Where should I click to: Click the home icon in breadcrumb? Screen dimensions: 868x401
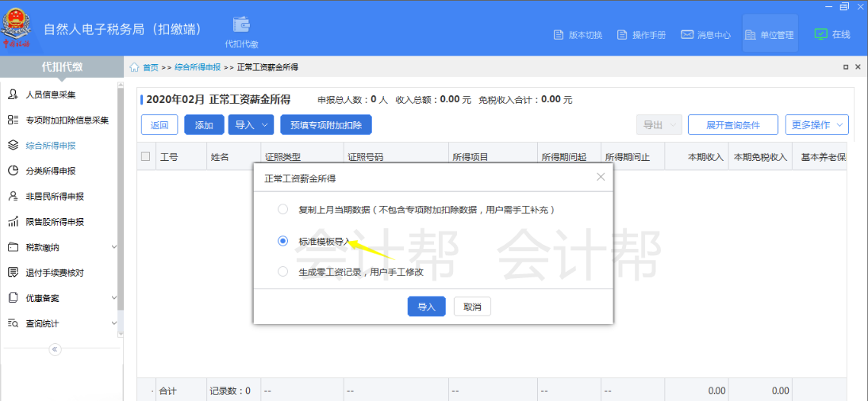(134, 67)
